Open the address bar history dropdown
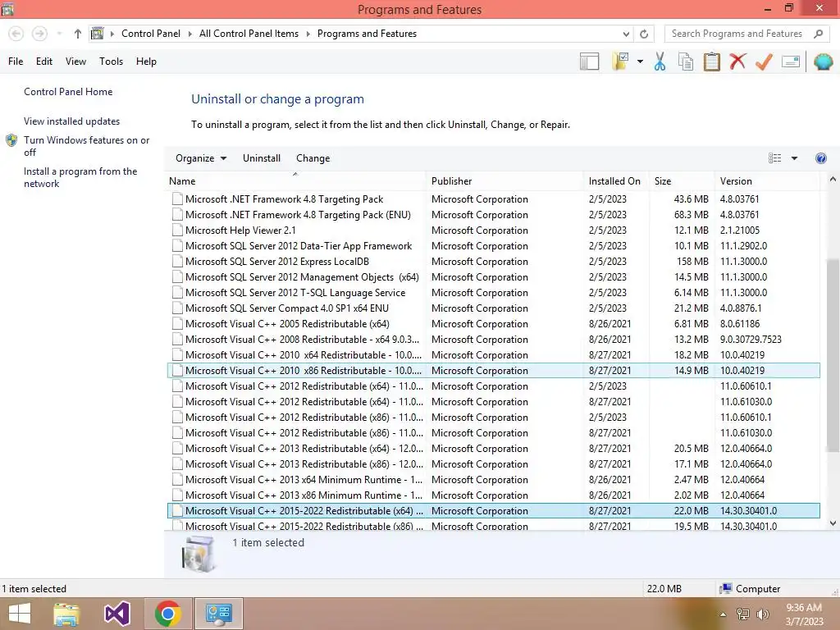 (626, 34)
